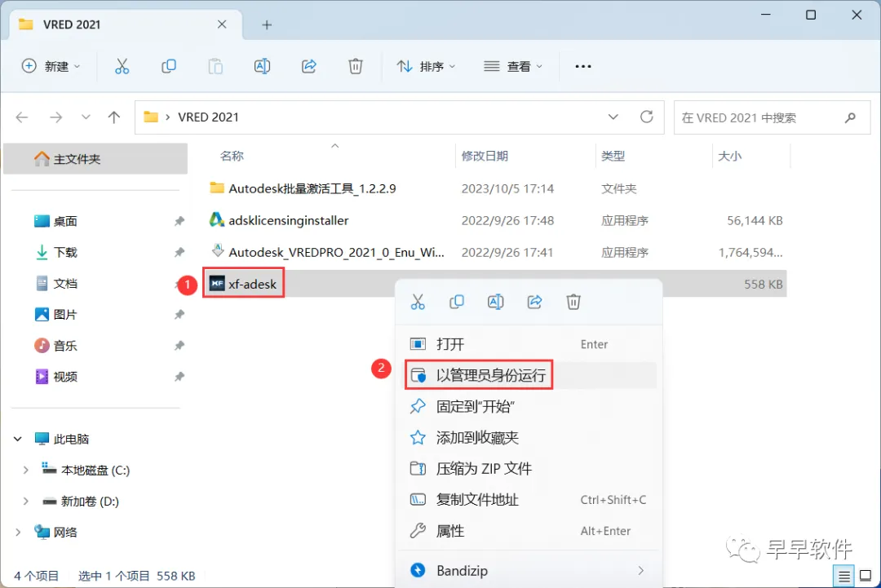Expand the Bandizip submenu arrow
881x588 pixels.
tap(641, 571)
